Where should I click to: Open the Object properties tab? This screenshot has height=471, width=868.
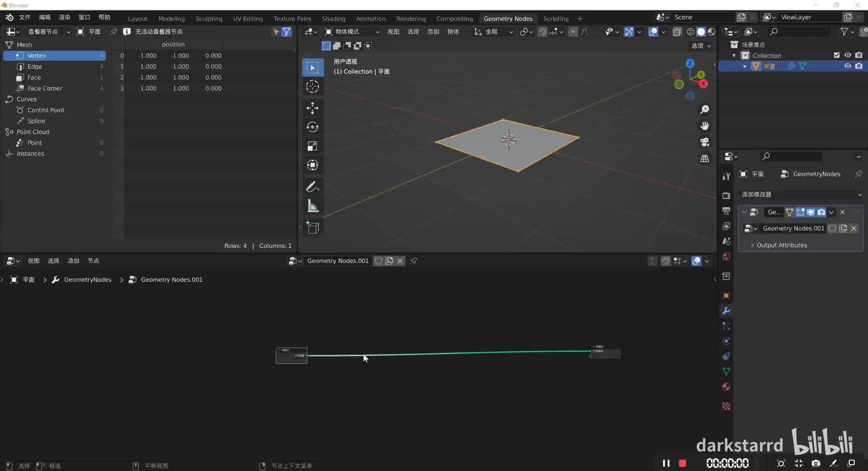(726, 295)
